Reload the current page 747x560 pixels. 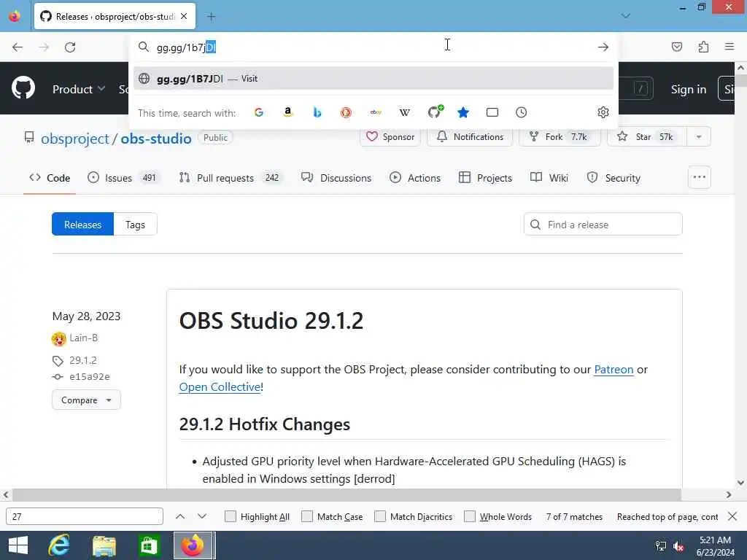pyautogui.click(x=70, y=47)
